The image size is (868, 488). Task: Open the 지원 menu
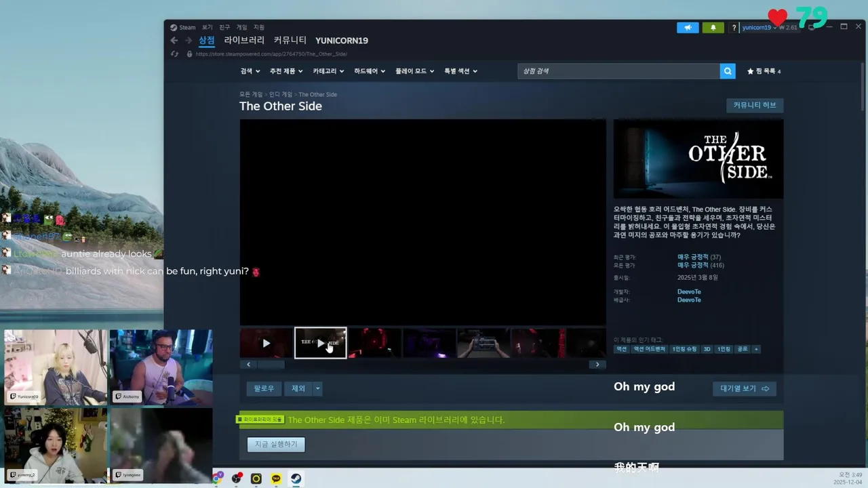(259, 27)
